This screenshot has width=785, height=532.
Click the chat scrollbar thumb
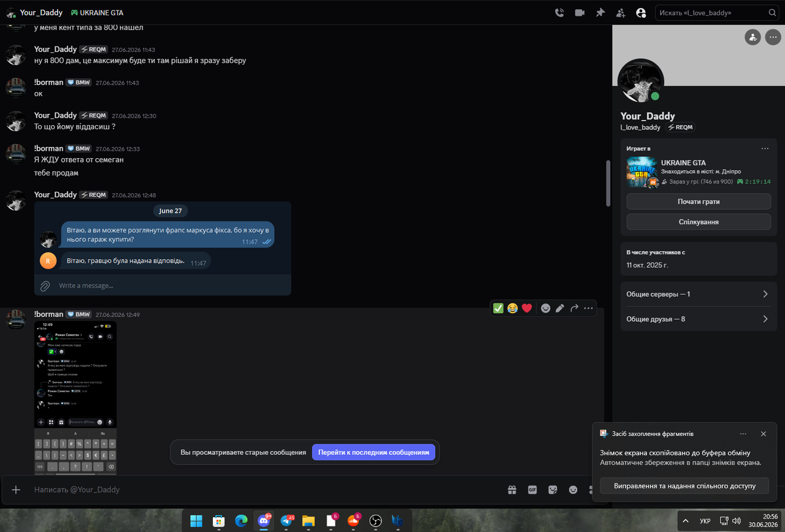(608, 183)
